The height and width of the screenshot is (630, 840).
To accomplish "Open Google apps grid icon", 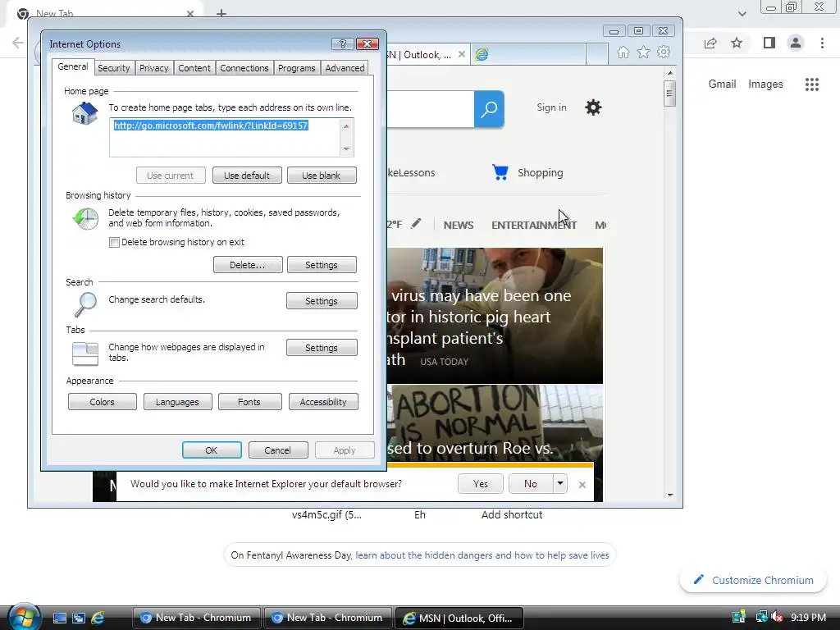I will [x=812, y=84].
